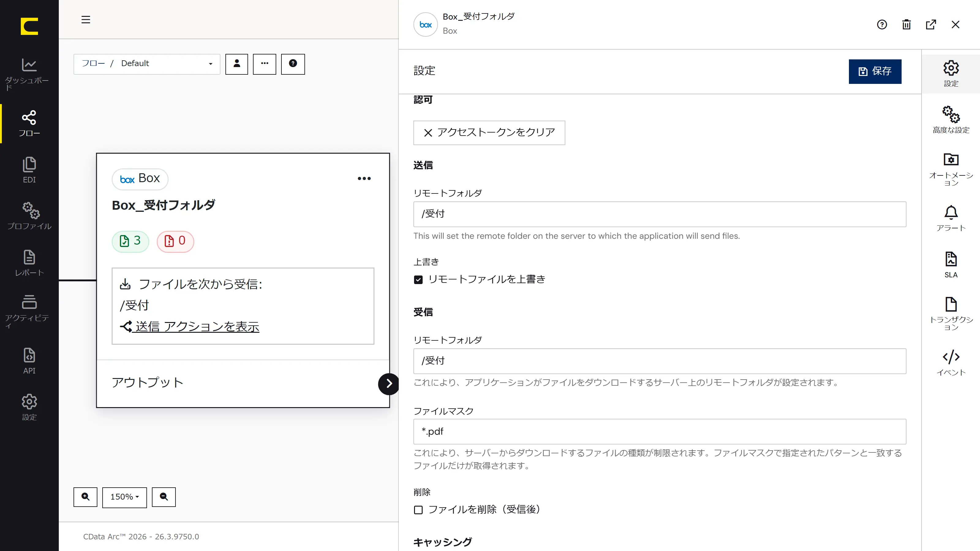Click the red error count badge 0
Image resolution: width=980 pixels, height=551 pixels.
click(x=175, y=241)
